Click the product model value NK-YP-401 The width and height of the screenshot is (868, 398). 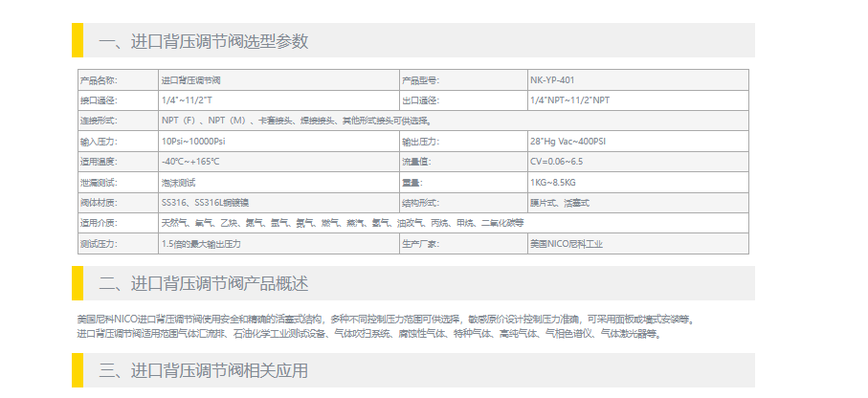click(x=552, y=79)
